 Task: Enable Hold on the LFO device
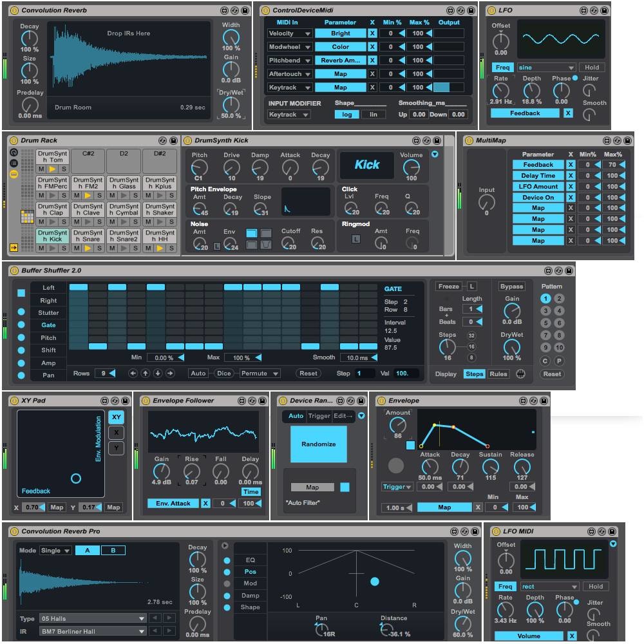click(592, 67)
